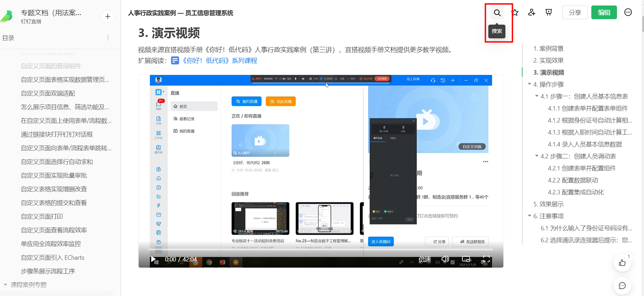Seek on the video progress bar
Screen dimensions: 644x296
click(321, 250)
